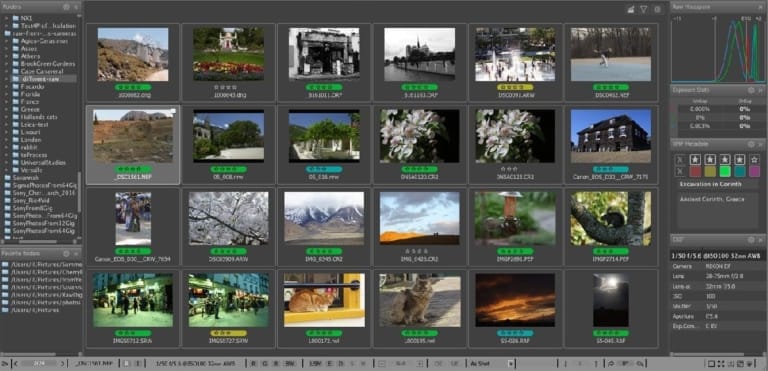The width and height of the screenshot is (768, 371).
Task: Open Folders panel settings gear
Action: coord(66,7)
